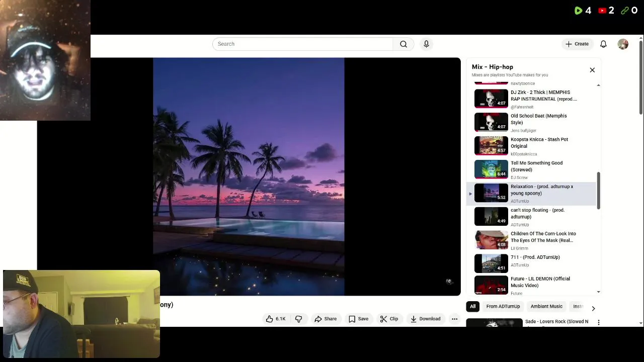Screen dimensions: 644x362
Task: Play Old School Beat (Memphis Style)
Action: [532, 123]
